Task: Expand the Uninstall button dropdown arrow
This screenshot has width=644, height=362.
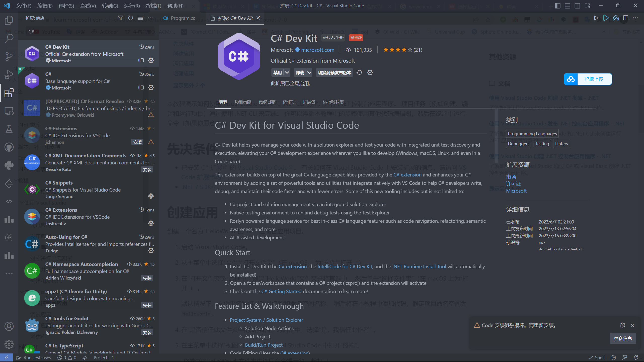Action: point(309,72)
